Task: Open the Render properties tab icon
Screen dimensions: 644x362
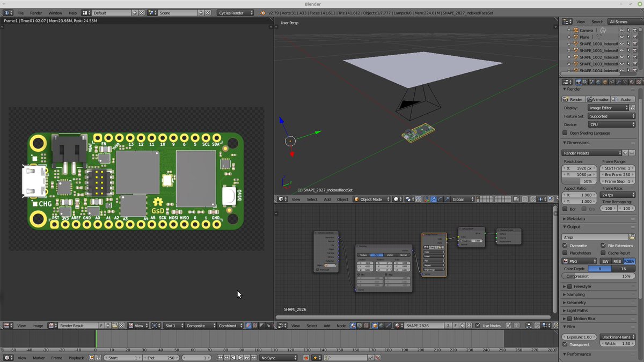Action: [x=579, y=82]
